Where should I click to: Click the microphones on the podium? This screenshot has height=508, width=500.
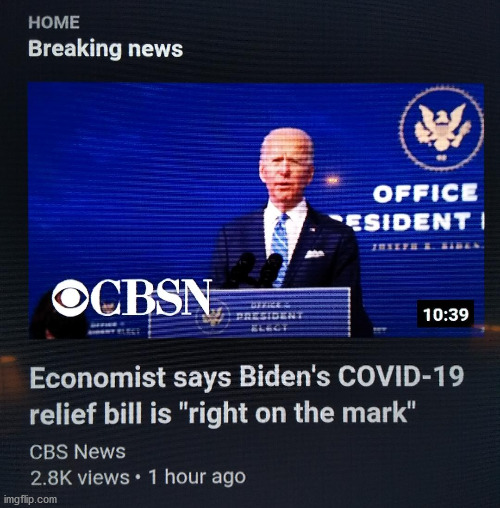pos(255,271)
